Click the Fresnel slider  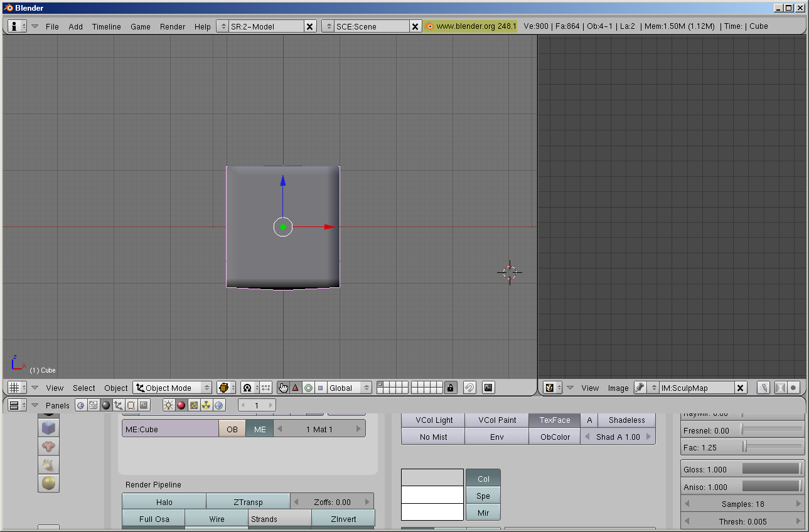(x=742, y=430)
